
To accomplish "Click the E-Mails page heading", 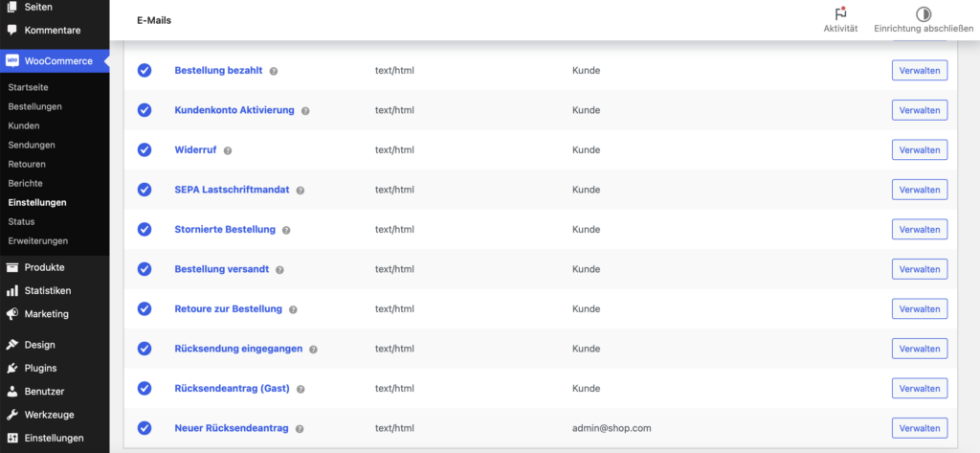I will pyautogui.click(x=154, y=20).
